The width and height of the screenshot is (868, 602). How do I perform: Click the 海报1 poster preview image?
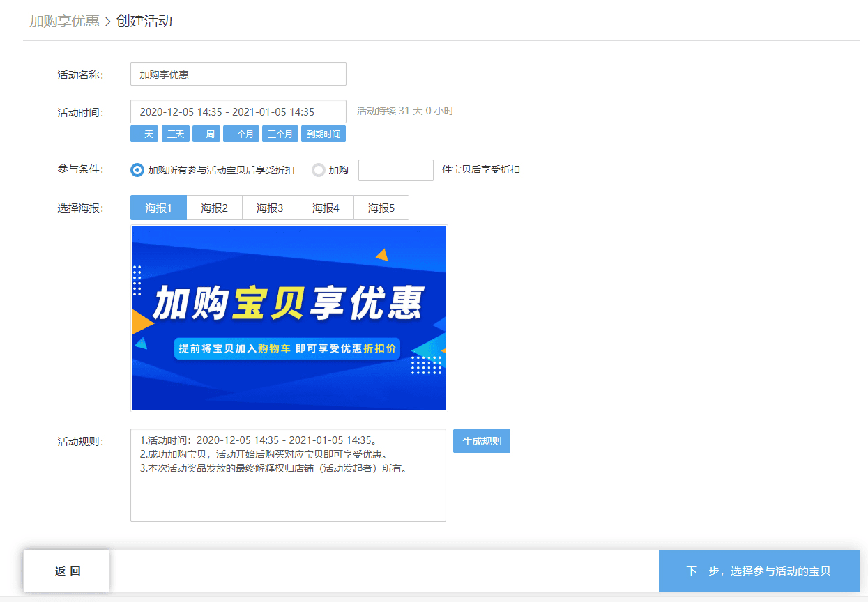[x=289, y=318]
